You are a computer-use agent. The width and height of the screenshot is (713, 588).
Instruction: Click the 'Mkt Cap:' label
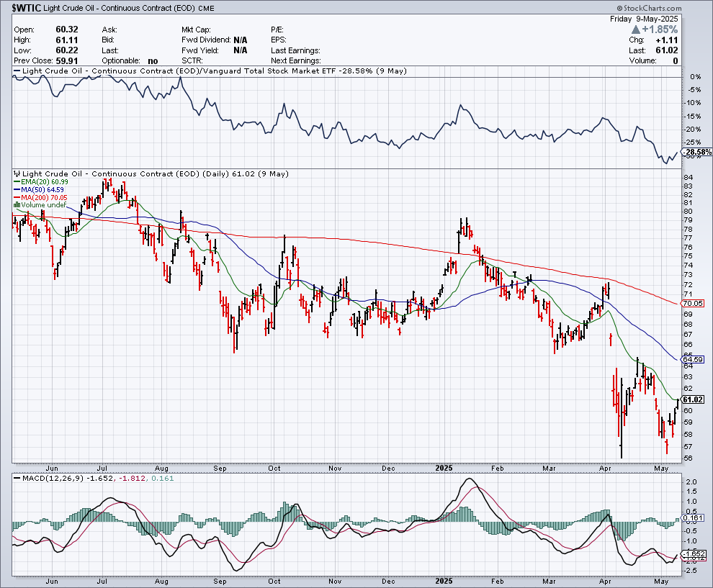pyautogui.click(x=195, y=30)
